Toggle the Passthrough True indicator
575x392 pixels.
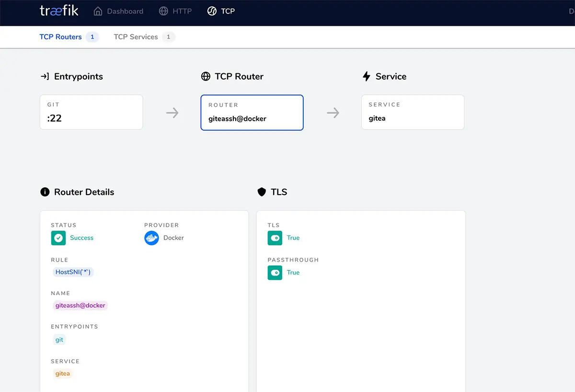pos(275,272)
